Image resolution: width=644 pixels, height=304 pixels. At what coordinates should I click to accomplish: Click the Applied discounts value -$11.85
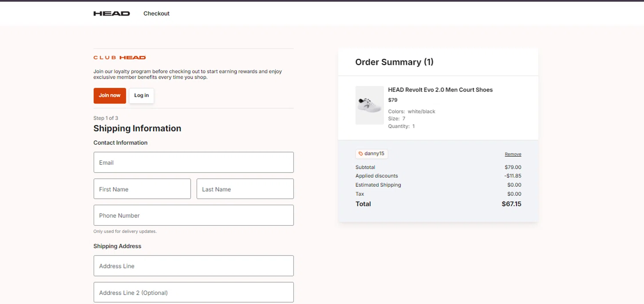coord(513,176)
